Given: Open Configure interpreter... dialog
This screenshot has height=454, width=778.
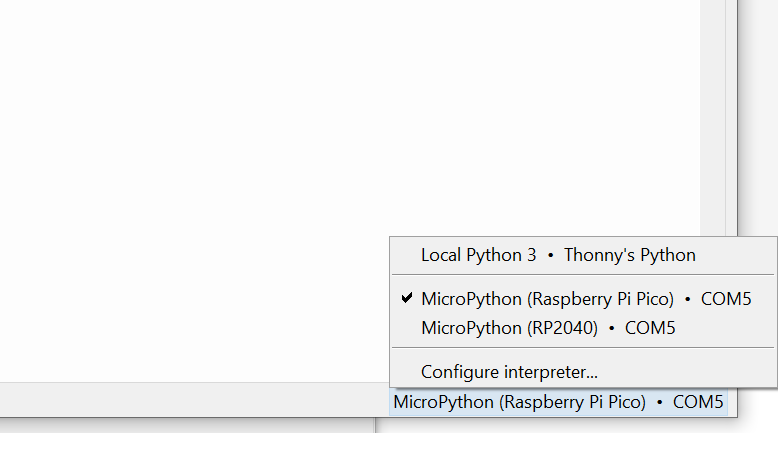Looking at the screenshot, I should click(509, 372).
